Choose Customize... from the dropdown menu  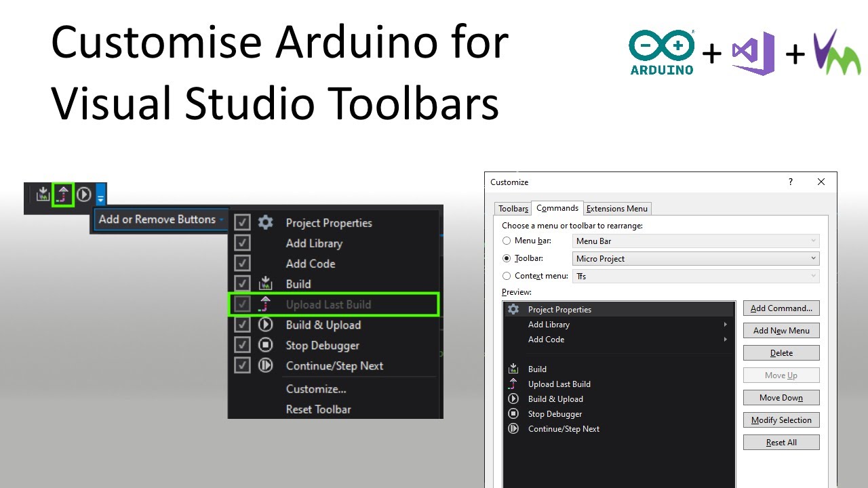[316, 389]
